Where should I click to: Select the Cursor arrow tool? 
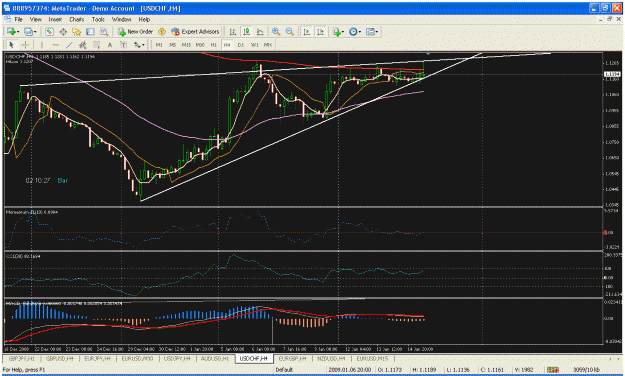click(x=11, y=45)
